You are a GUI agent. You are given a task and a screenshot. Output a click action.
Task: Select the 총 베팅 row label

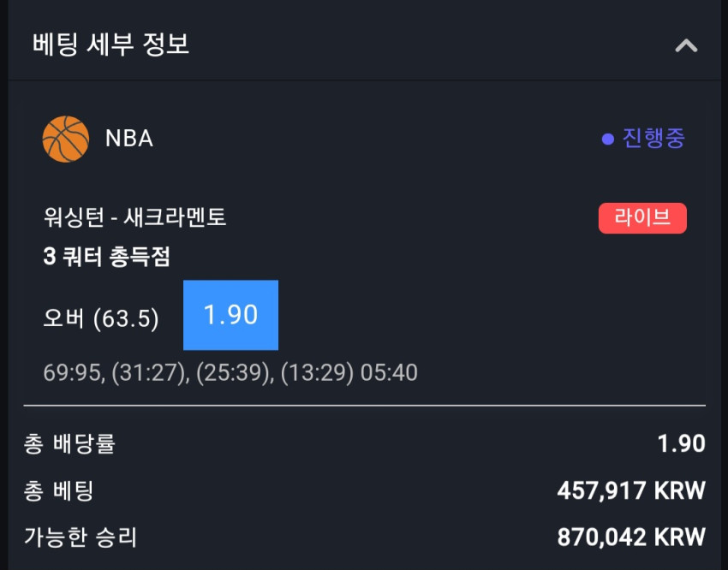(58, 490)
